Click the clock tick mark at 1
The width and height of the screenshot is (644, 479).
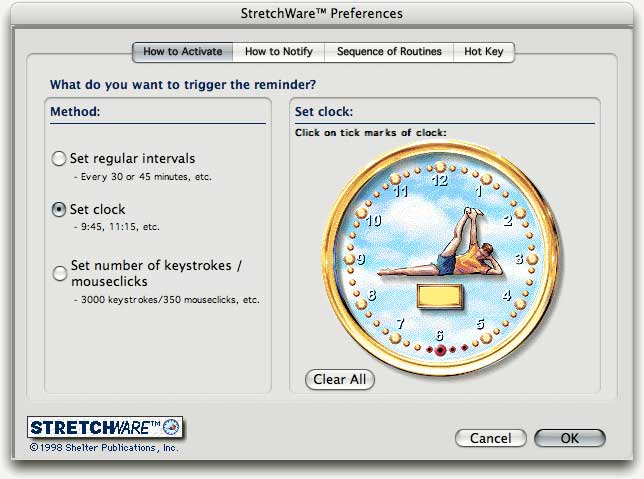click(486, 179)
